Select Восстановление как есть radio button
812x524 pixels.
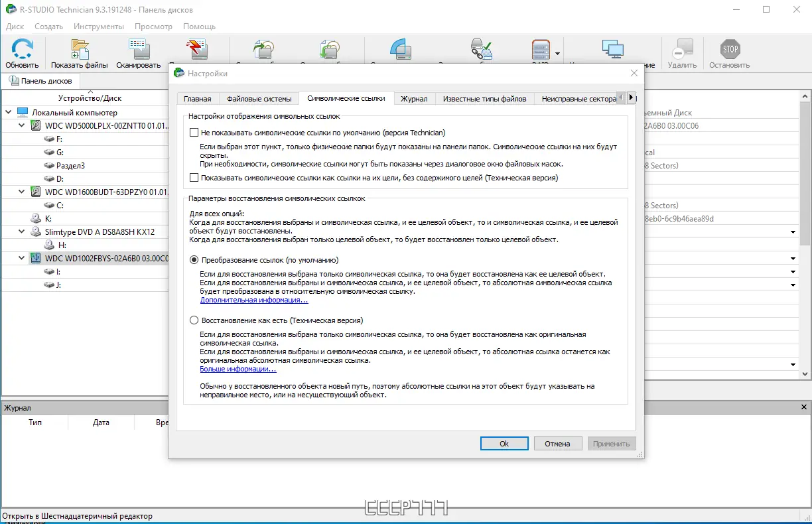194,320
